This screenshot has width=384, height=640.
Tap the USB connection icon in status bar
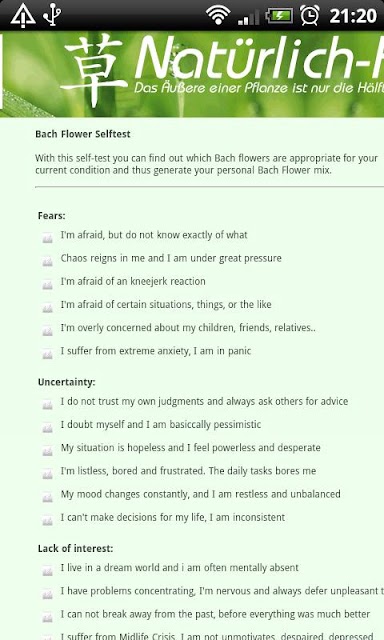coord(52,15)
